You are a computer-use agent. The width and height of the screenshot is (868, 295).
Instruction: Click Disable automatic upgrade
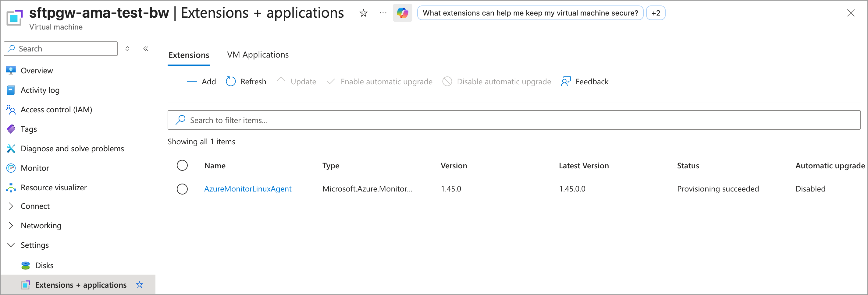click(x=497, y=82)
